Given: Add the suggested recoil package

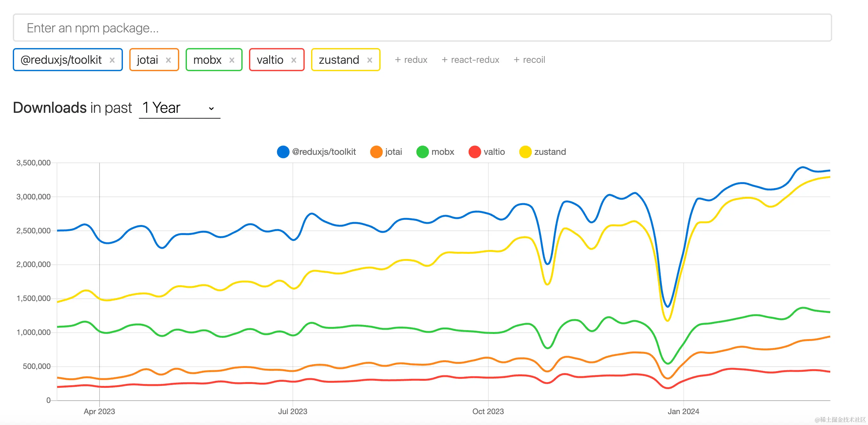Looking at the screenshot, I should (529, 60).
